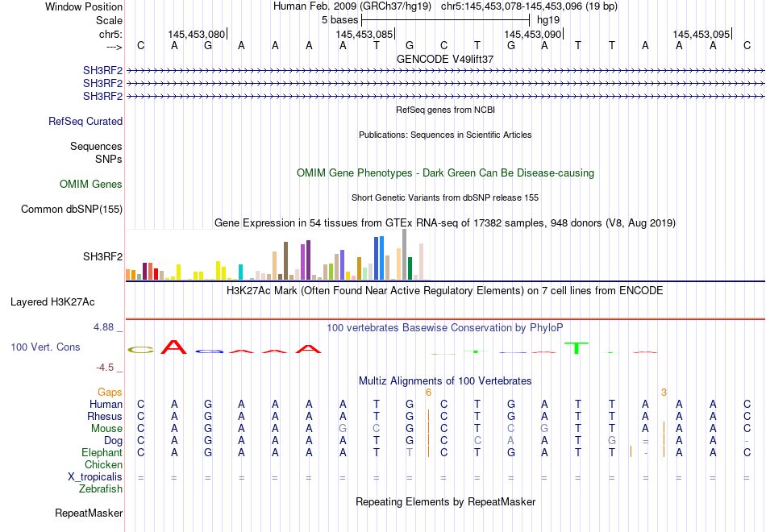Click the tall green T conservation logo letter
This screenshot has height=532, width=766.
[x=577, y=348]
